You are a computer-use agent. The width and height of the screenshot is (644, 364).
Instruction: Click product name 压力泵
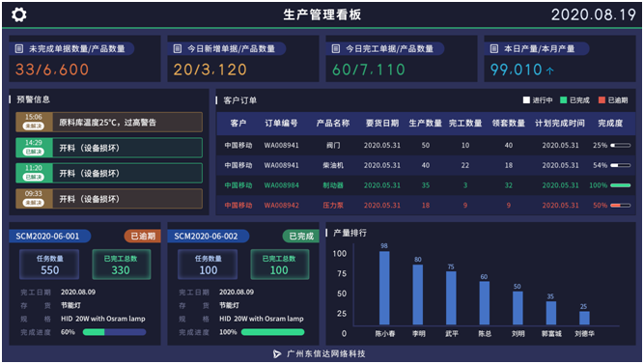pos(333,206)
